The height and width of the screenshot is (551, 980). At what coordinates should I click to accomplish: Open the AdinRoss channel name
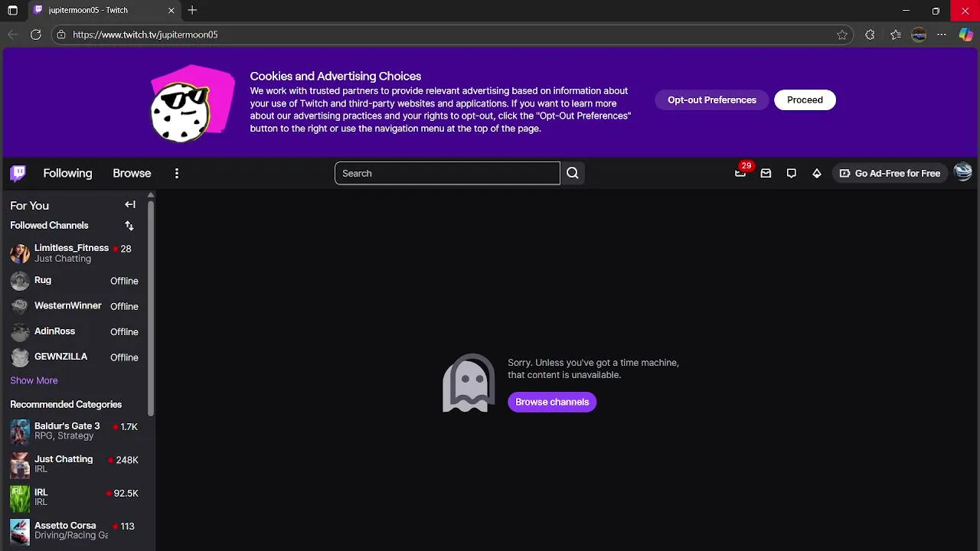(x=54, y=331)
